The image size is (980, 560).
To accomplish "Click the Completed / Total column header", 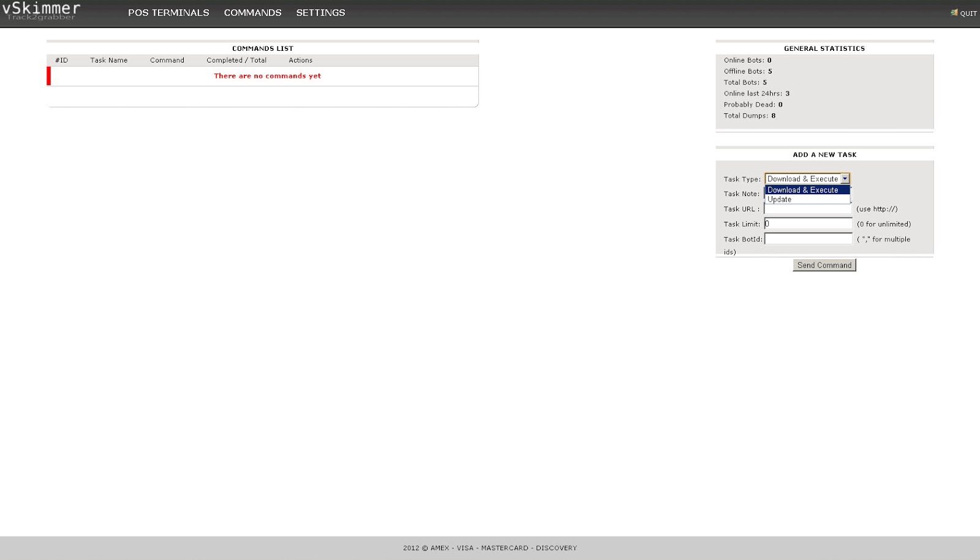I will [x=236, y=61].
